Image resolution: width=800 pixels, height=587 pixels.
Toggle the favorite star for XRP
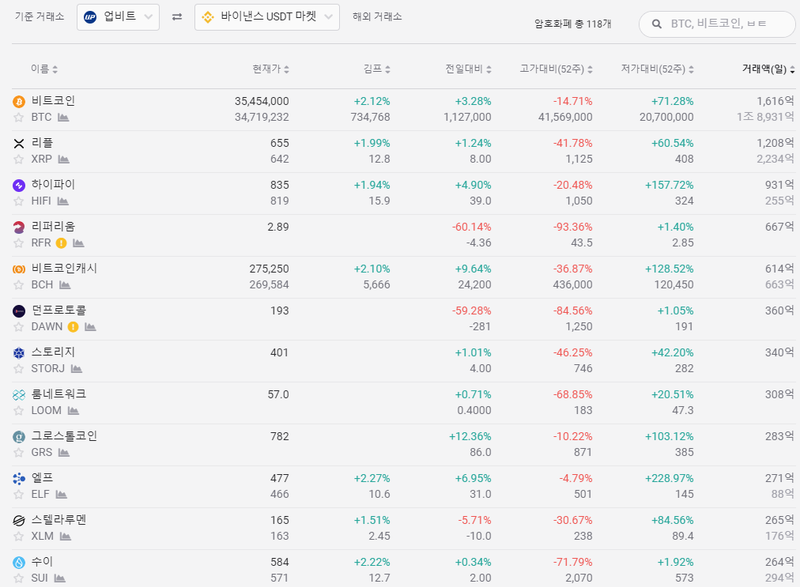pyautogui.click(x=19, y=160)
